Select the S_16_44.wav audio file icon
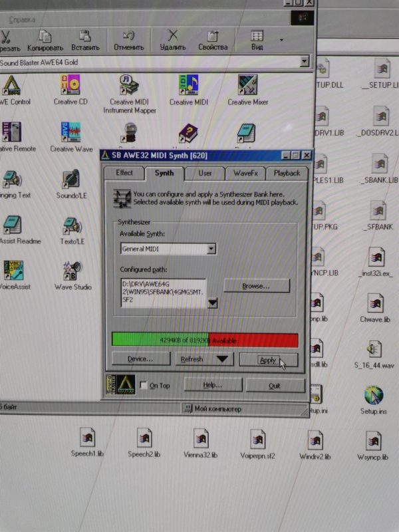 pyautogui.click(x=374, y=349)
